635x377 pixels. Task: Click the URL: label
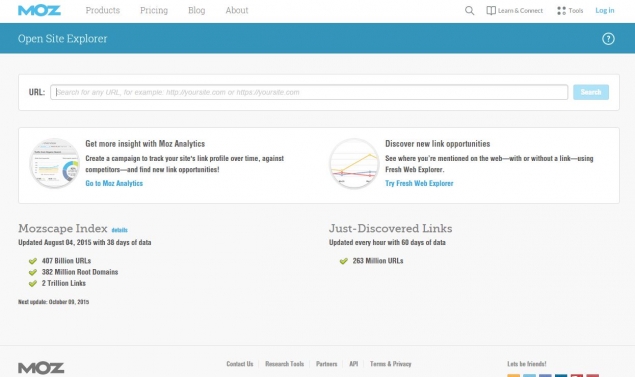point(37,92)
